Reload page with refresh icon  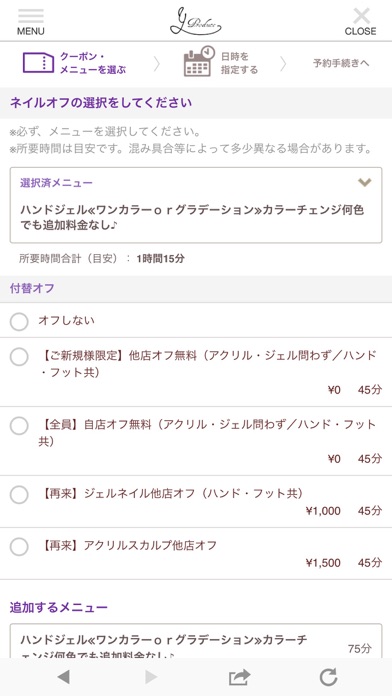pyautogui.click(x=329, y=677)
